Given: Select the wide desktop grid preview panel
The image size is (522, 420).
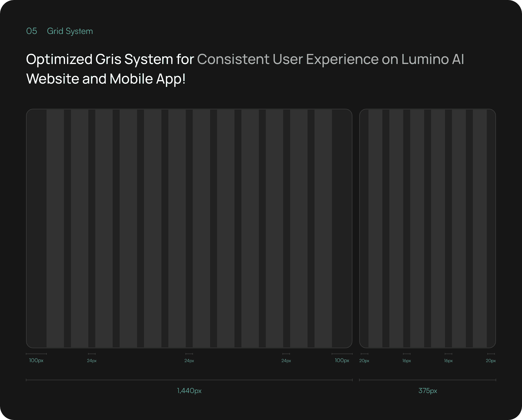Looking at the screenshot, I should (x=189, y=228).
